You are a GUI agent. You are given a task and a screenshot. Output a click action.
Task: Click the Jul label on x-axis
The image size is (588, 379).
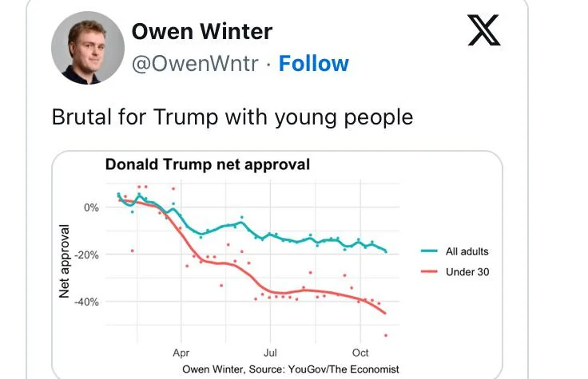pyautogui.click(x=271, y=352)
